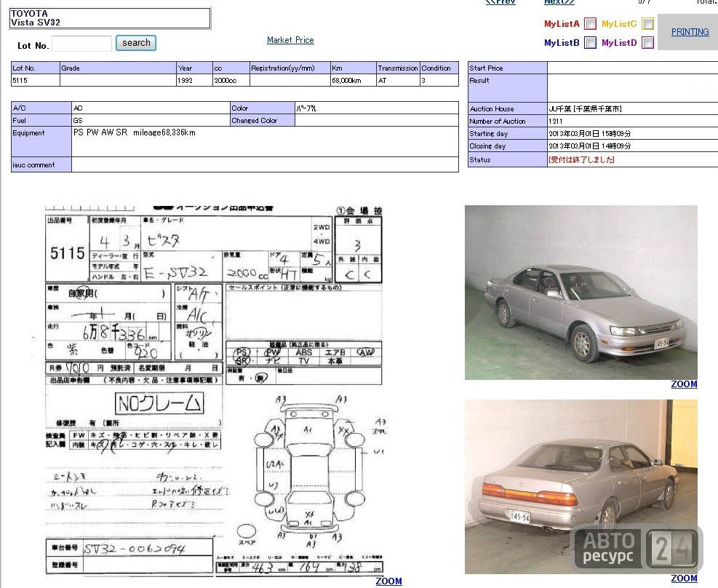This screenshot has width=718, height=588.
Task: Click the PRINTING link
Action: (x=690, y=31)
